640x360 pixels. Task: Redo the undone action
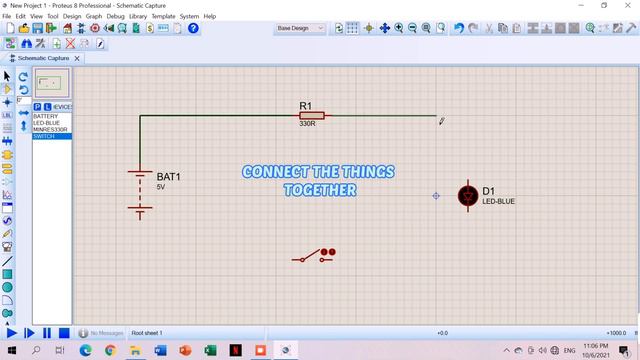(473, 28)
